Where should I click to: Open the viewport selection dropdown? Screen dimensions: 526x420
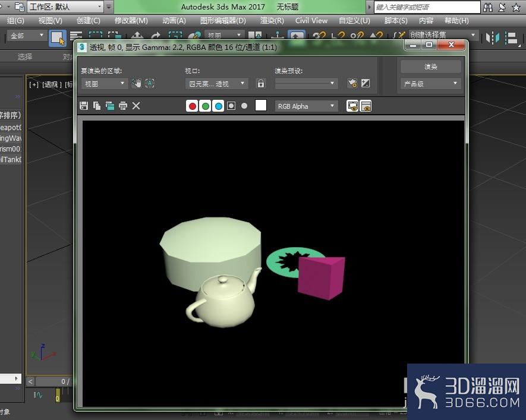pos(217,83)
